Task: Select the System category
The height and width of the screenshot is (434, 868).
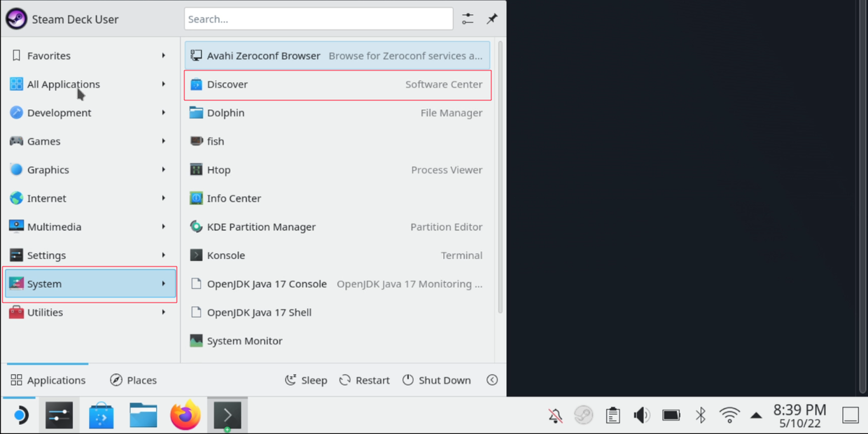Action: pos(90,284)
